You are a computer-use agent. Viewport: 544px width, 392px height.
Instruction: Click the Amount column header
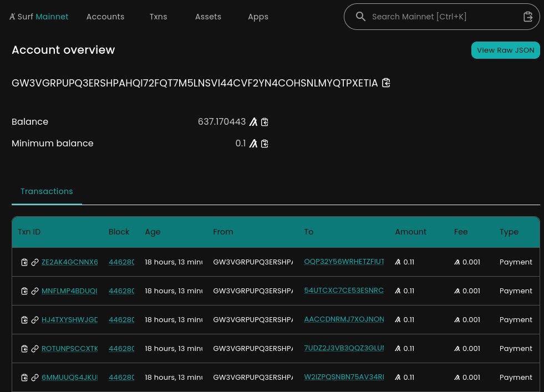[411, 232]
